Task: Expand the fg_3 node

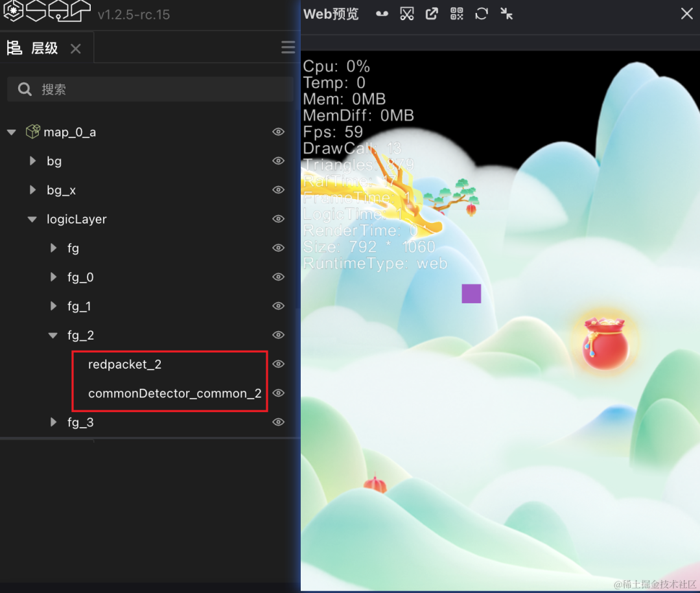Action: click(x=54, y=422)
